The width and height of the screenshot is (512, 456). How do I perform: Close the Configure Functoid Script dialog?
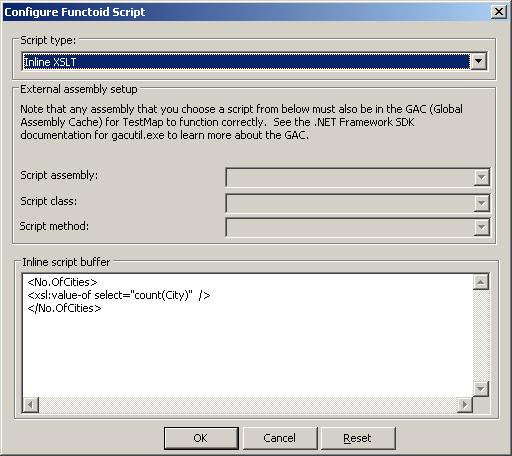[499, 12]
